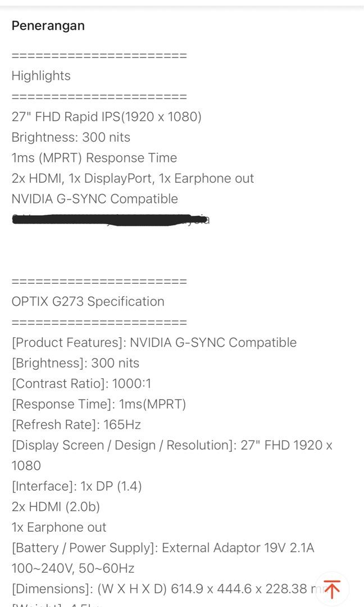Click the [Refresh Rate]: 165Hz line
This screenshot has width=364, height=607.
(76, 424)
